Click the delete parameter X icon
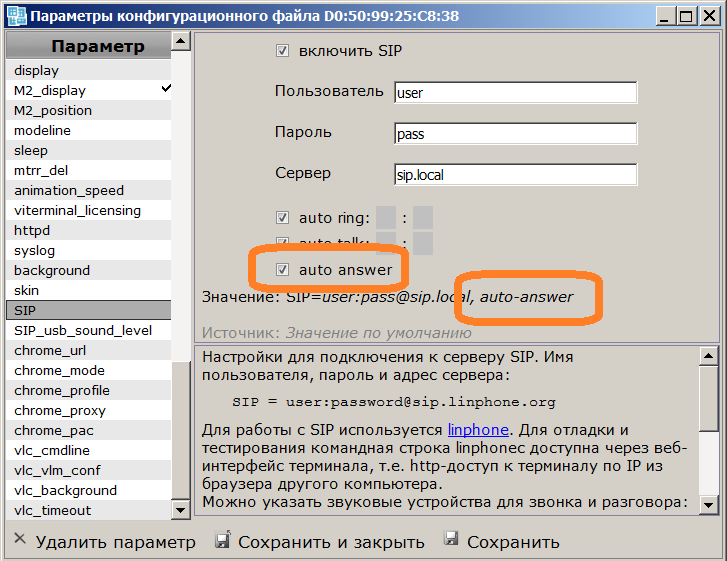 coord(19,540)
